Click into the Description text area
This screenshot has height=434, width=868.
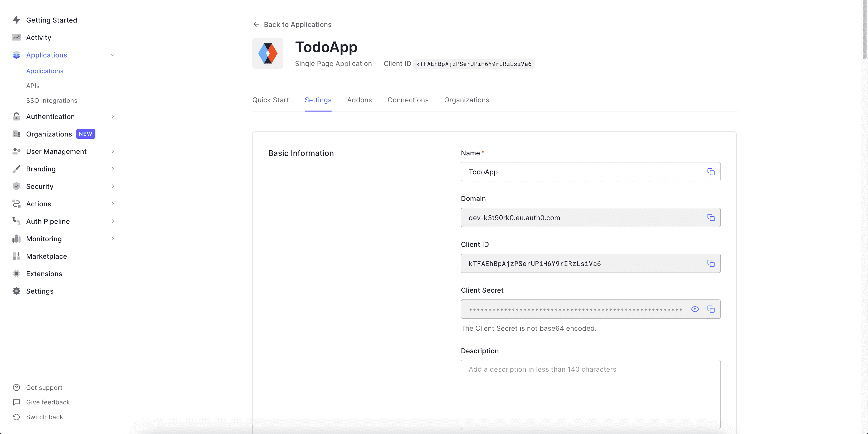click(590, 394)
